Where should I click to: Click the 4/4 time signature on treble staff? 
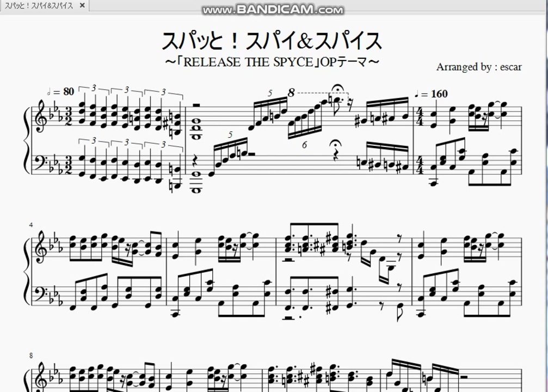(x=420, y=117)
